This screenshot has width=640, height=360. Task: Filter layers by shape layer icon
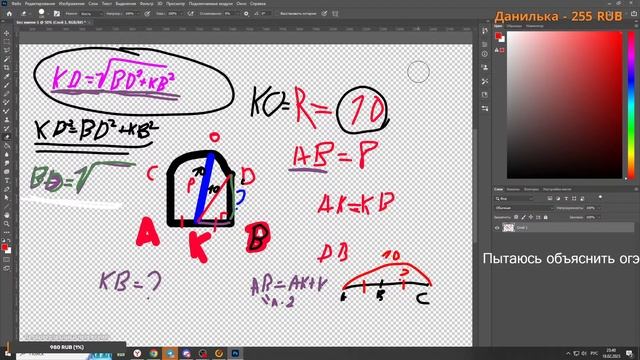(x=574, y=198)
